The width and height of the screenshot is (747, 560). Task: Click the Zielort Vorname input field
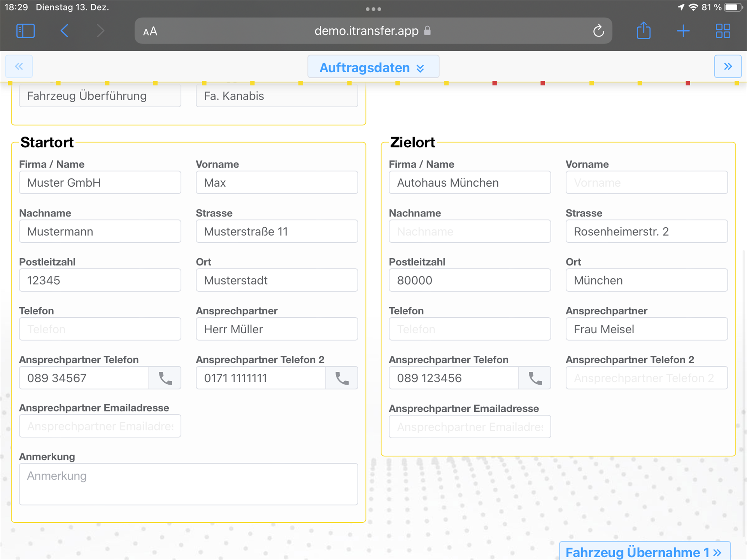(x=646, y=183)
